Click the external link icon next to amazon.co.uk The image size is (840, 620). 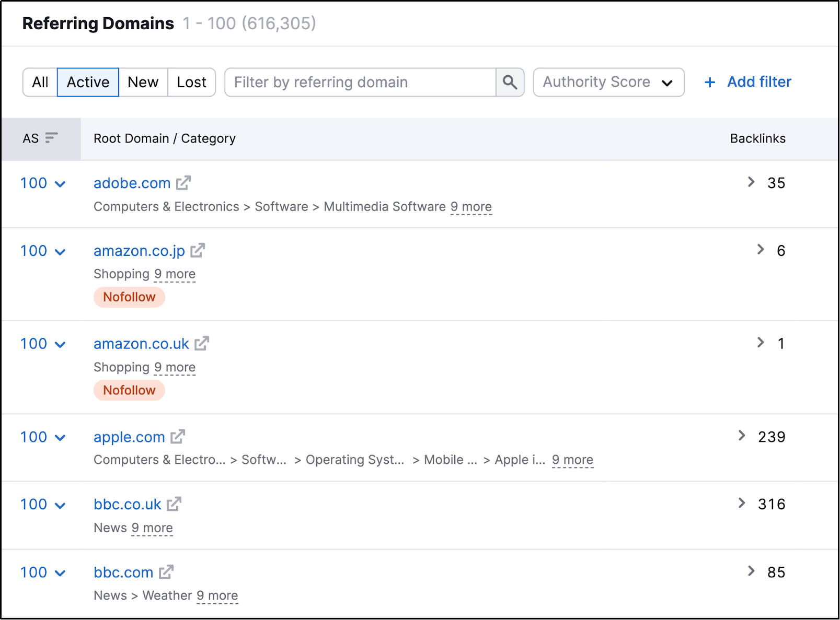202,343
